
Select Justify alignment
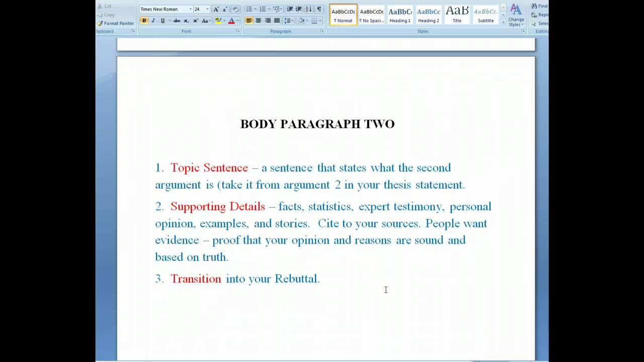[x=277, y=21]
